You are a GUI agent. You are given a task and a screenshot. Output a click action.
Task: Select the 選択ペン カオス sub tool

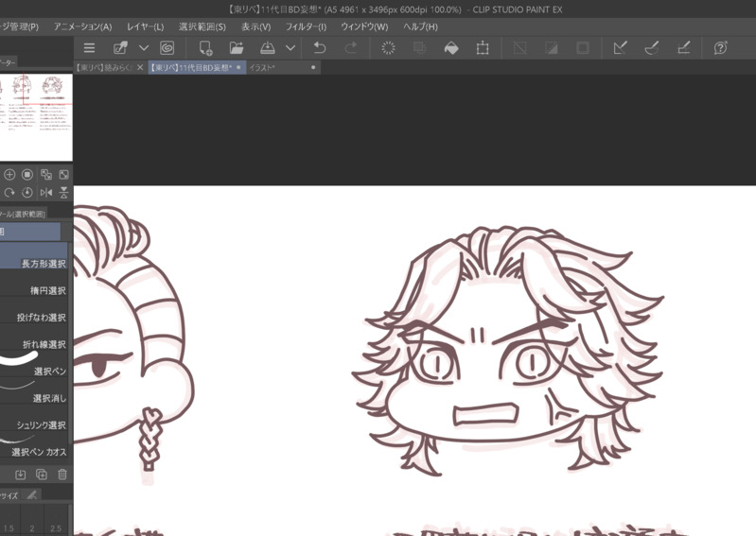pyautogui.click(x=34, y=444)
